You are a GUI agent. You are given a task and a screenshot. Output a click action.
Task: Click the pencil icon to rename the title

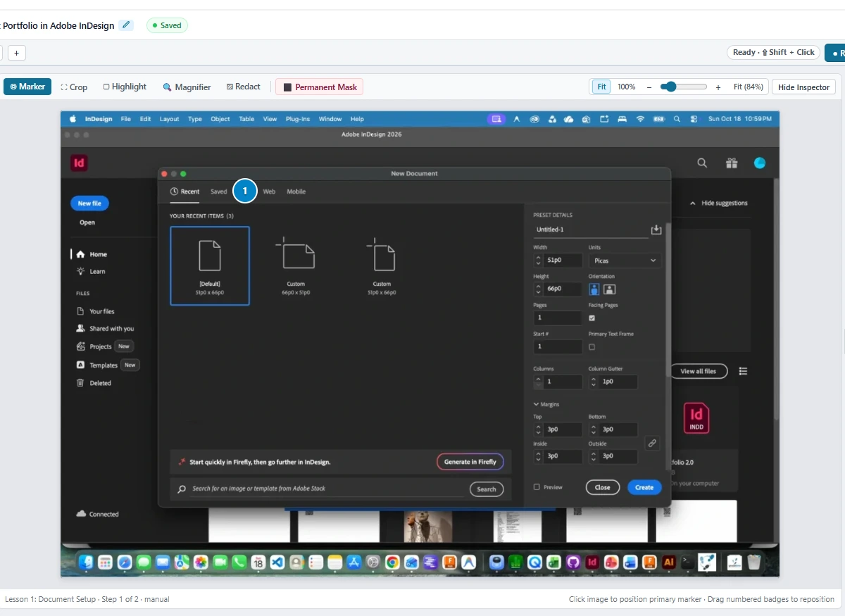[126, 25]
